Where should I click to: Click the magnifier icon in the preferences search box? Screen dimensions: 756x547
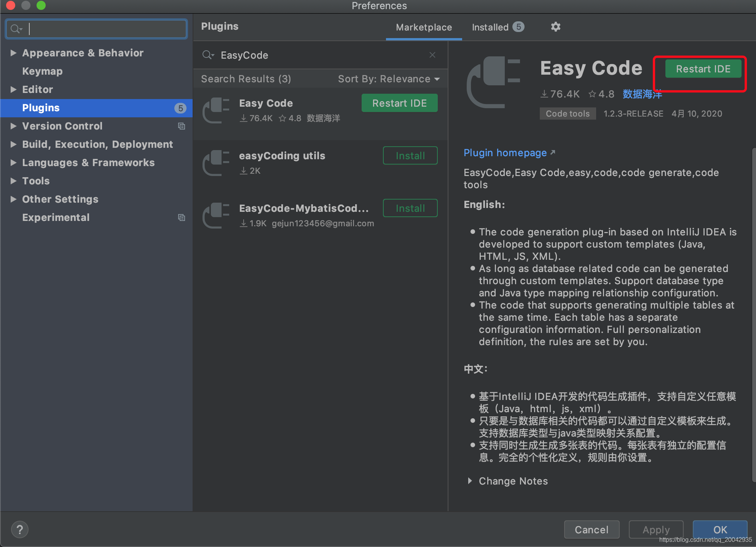click(16, 29)
